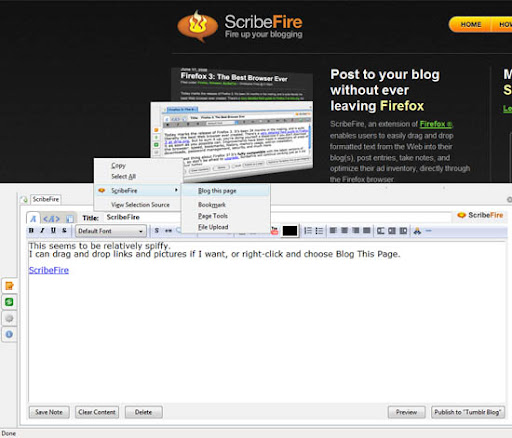This screenshot has width=512, height=438.
Task: Open the black text color swatch
Action: [290, 231]
